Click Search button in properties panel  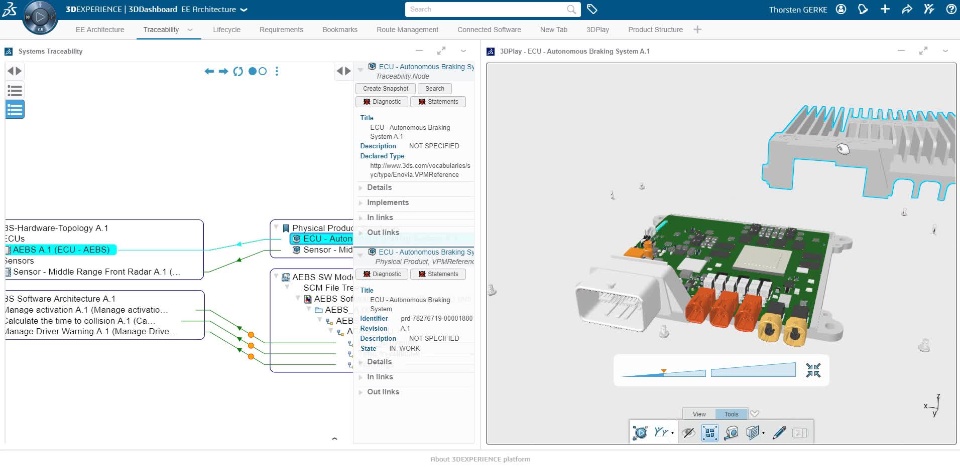pyautogui.click(x=435, y=89)
